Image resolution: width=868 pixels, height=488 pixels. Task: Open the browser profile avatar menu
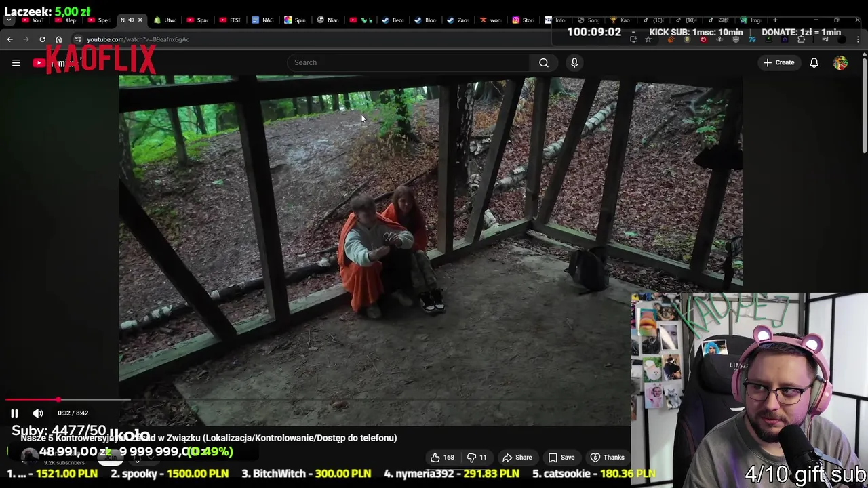(x=842, y=39)
